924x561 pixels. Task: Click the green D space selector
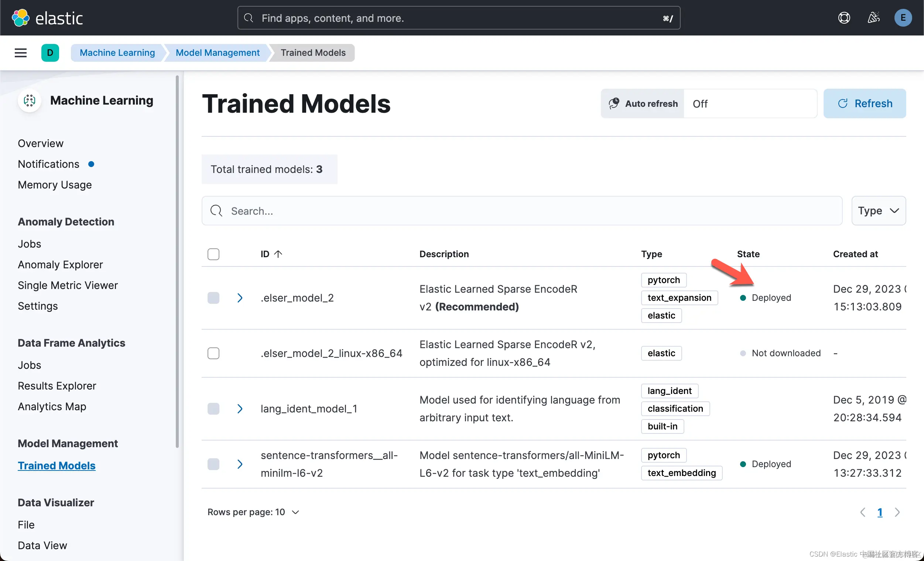(x=50, y=53)
